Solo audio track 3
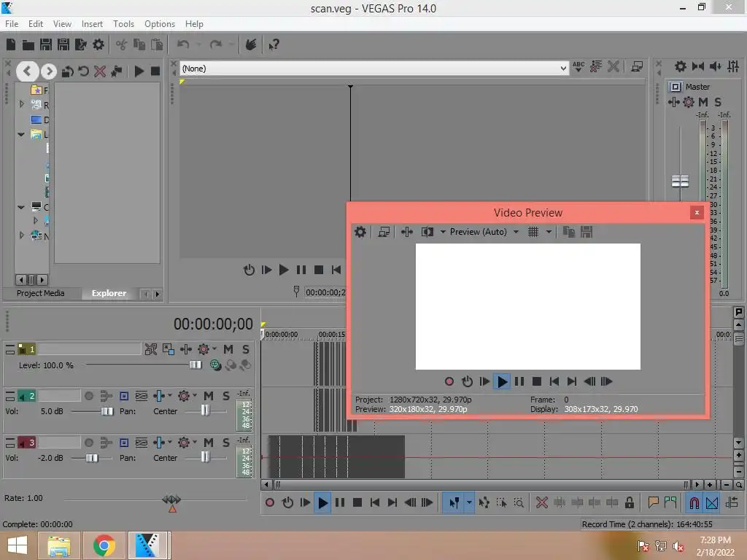The height and width of the screenshot is (560, 747). click(x=226, y=443)
